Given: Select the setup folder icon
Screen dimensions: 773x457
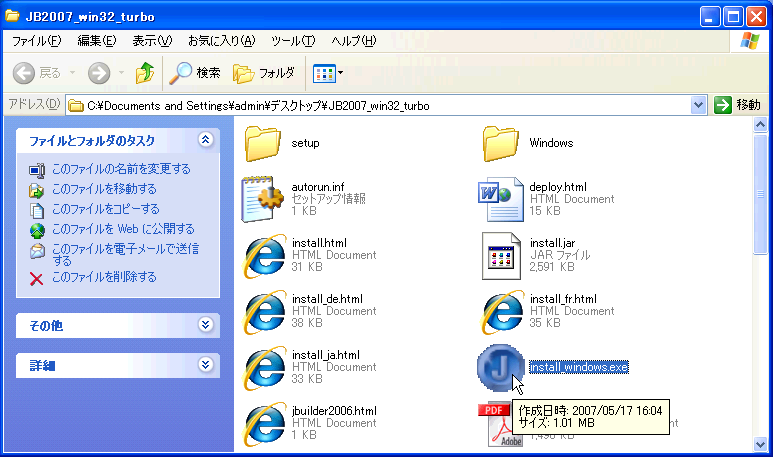Looking at the screenshot, I should pyautogui.click(x=264, y=143).
